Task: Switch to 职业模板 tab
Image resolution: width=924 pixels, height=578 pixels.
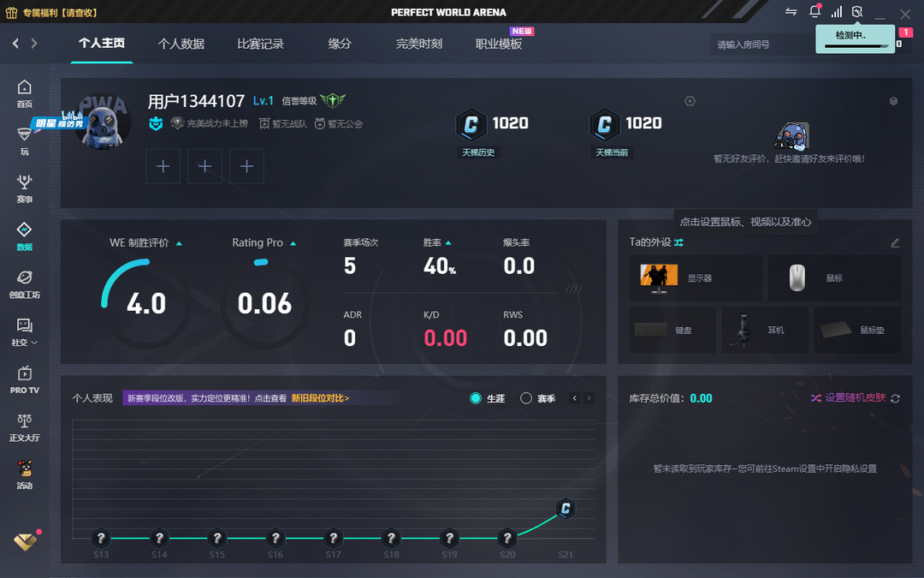Action: tap(499, 44)
